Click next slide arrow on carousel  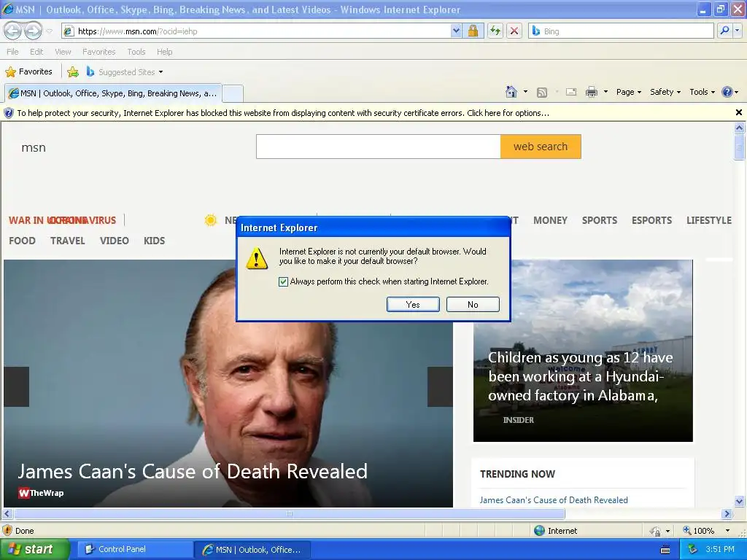pyautogui.click(x=440, y=386)
